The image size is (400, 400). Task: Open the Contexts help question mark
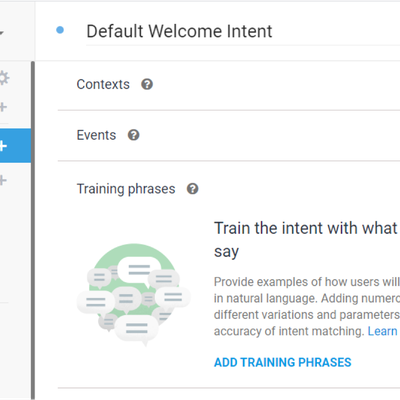[147, 84]
